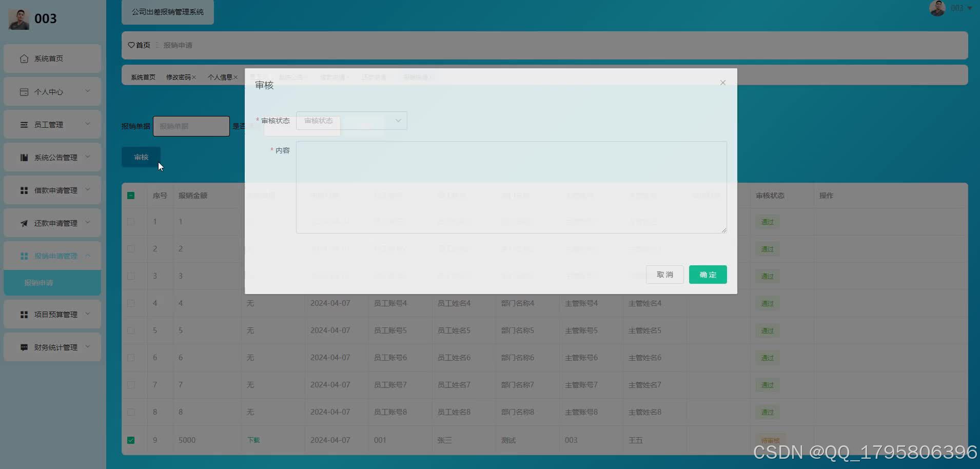980x469 pixels.
Task: Expand 借款申请管理 menu chevron
Action: pyautogui.click(x=88, y=189)
